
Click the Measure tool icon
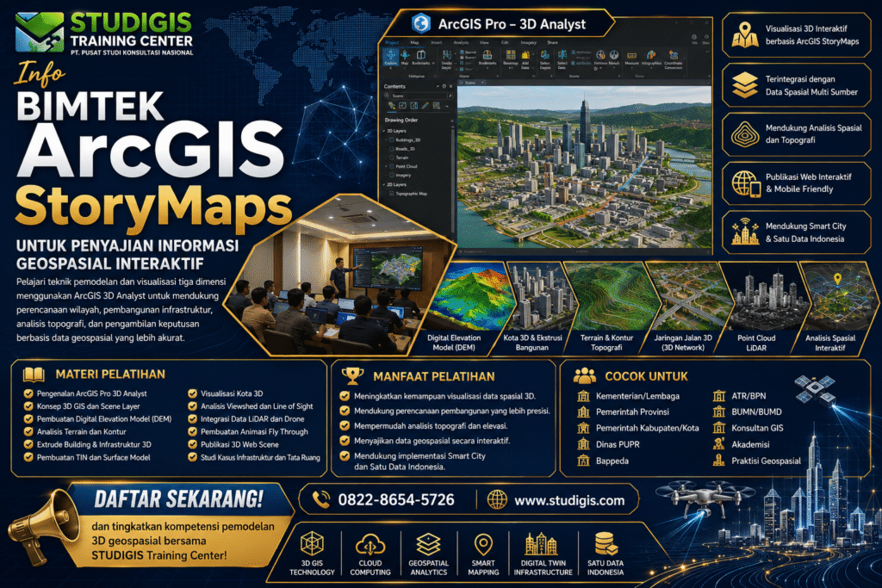click(x=631, y=55)
